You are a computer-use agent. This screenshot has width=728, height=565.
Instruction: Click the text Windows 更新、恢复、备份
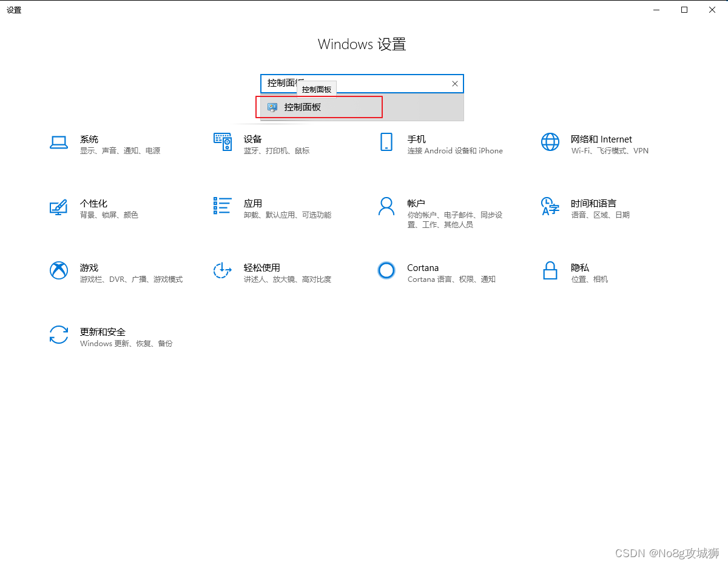pos(126,344)
